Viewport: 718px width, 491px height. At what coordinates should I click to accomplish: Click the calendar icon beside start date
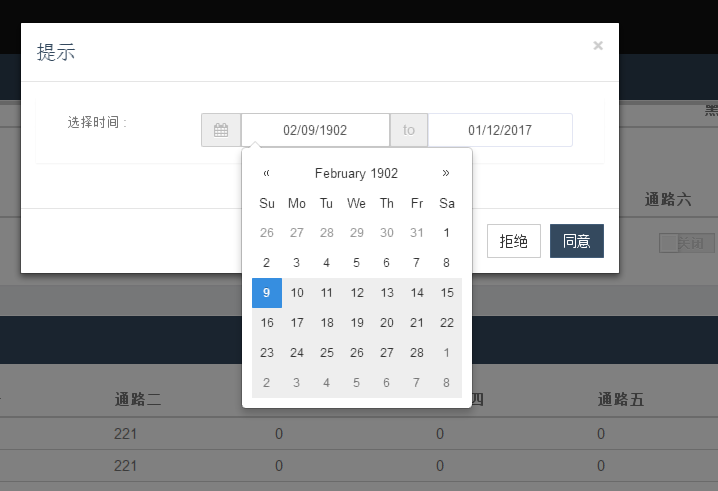click(x=221, y=131)
